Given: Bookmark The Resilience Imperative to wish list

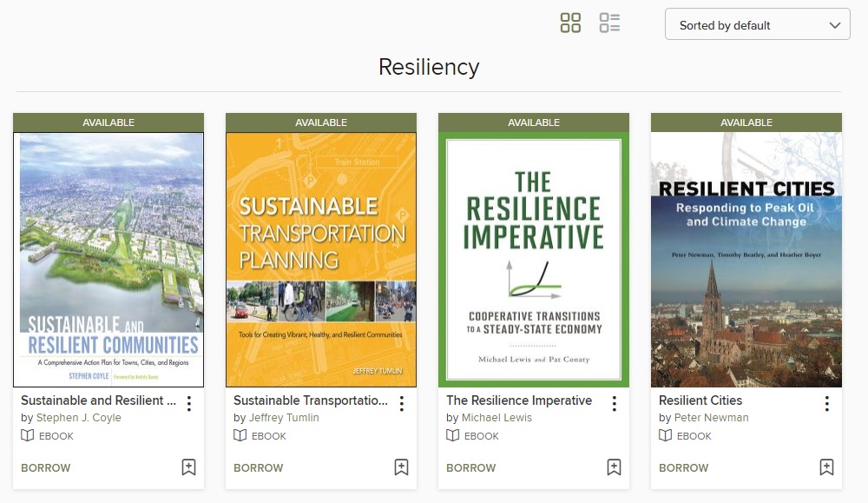Looking at the screenshot, I should [614, 467].
